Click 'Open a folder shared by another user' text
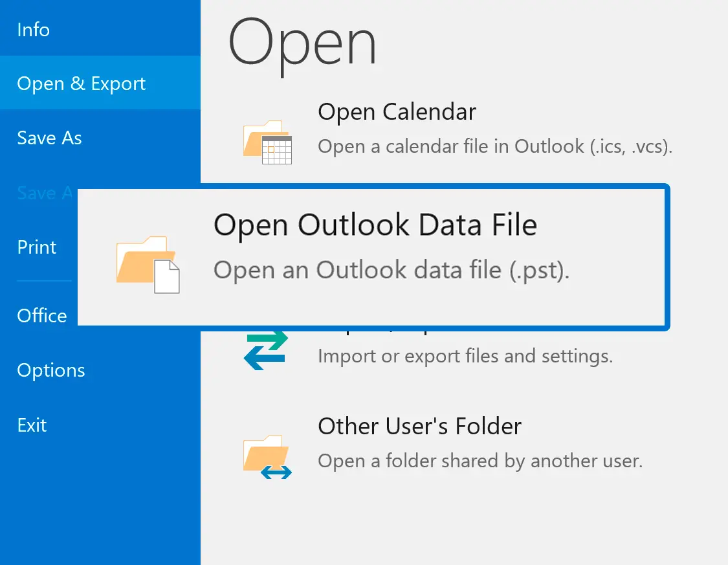 (480, 461)
